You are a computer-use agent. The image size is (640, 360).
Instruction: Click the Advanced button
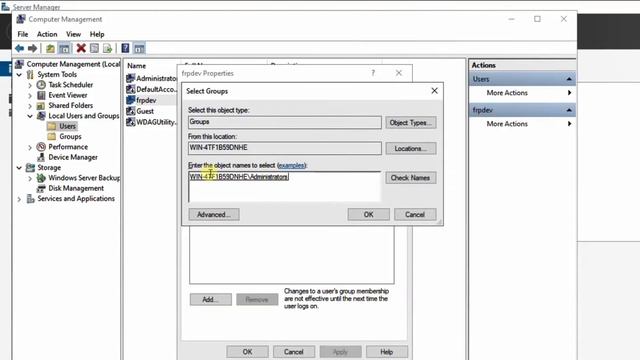[214, 214]
